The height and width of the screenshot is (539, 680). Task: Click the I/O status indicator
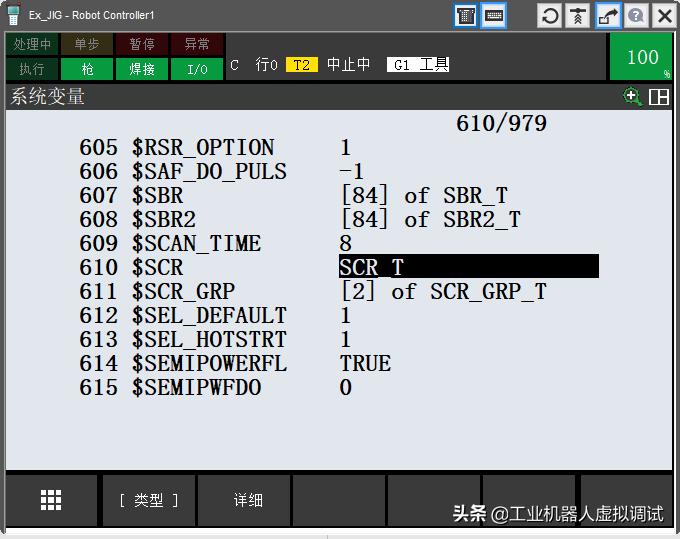click(x=197, y=69)
